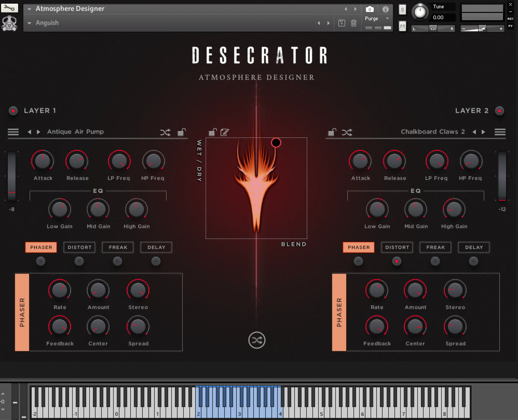Open the Anguish preset dropdown

tap(29, 23)
